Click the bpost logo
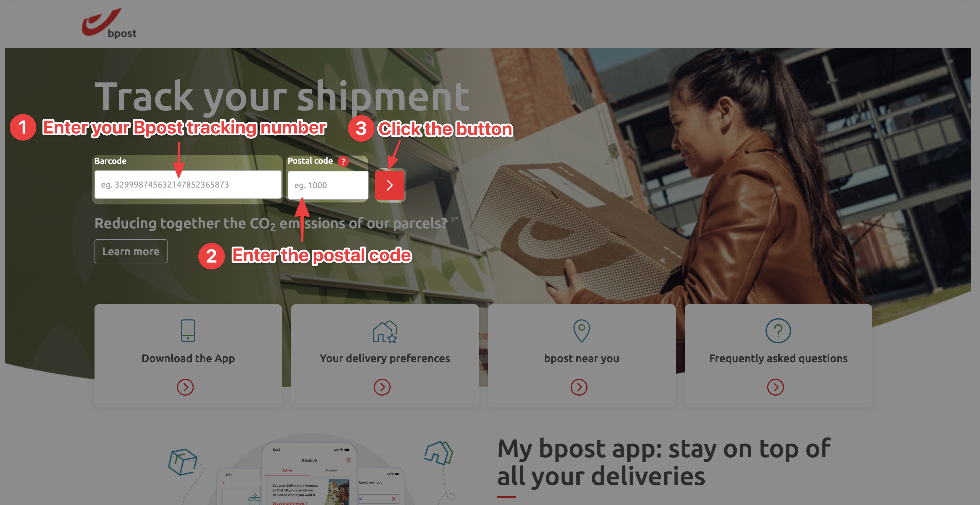This screenshot has height=505, width=980. point(109,23)
